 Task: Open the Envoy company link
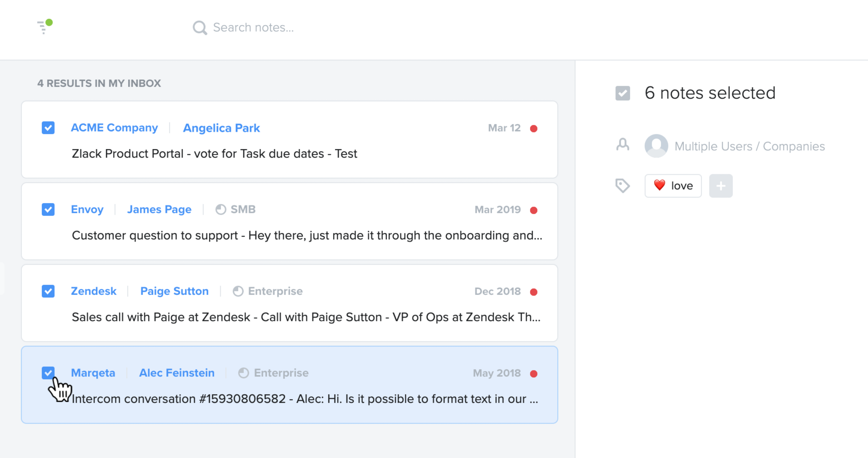click(x=87, y=209)
